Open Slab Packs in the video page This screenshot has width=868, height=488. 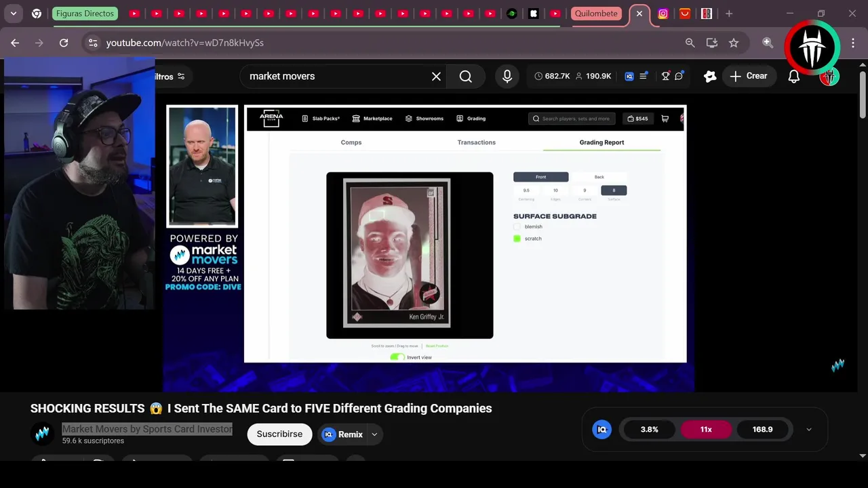[321, 119]
